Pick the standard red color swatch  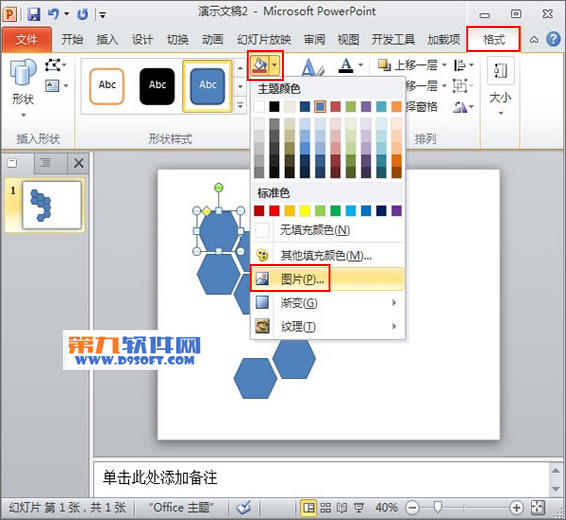(274, 210)
